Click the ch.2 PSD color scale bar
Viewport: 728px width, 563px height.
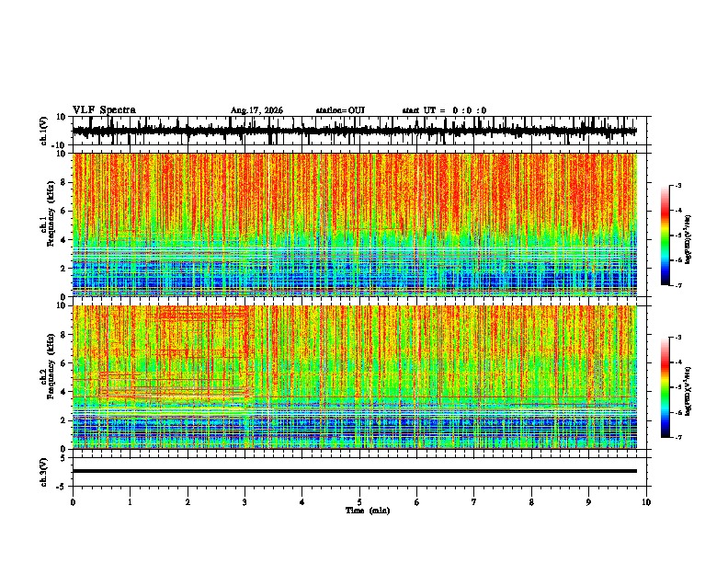click(665, 387)
